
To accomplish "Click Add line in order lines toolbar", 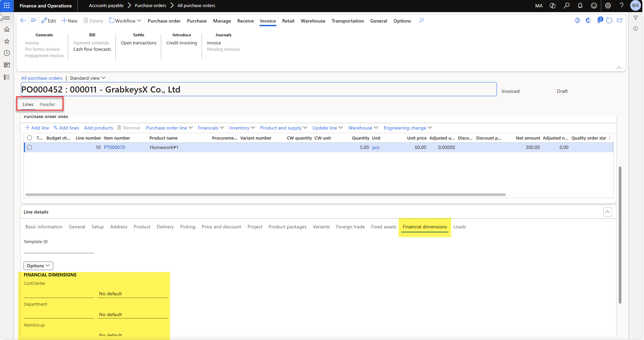I will click(37, 128).
